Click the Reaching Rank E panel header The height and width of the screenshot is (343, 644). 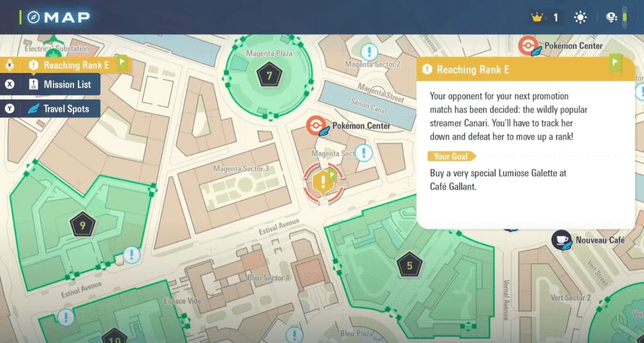[x=503, y=69]
